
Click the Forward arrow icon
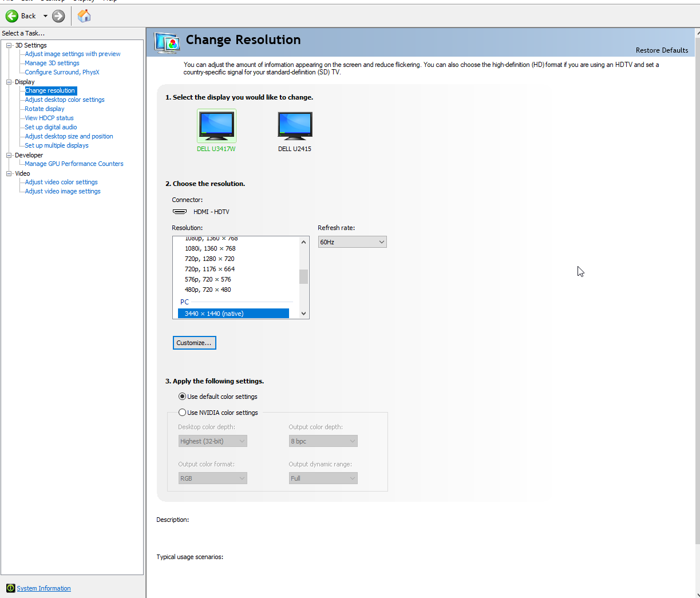pyautogui.click(x=58, y=16)
